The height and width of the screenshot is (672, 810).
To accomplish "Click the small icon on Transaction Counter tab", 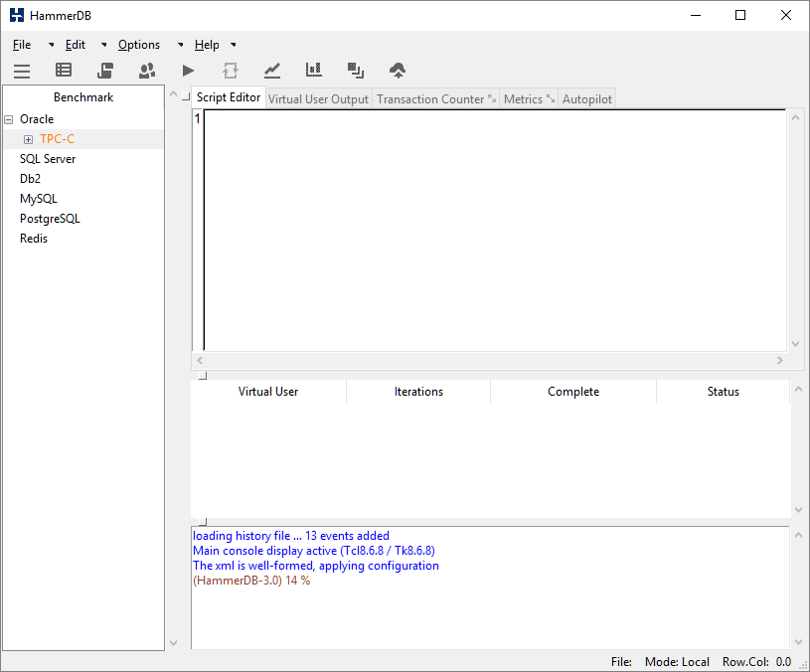I will coord(492,98).
